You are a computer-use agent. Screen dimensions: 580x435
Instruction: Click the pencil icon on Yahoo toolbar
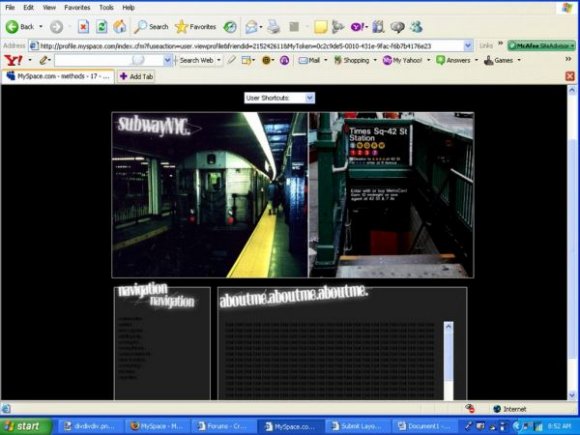(x=44, y=60)
